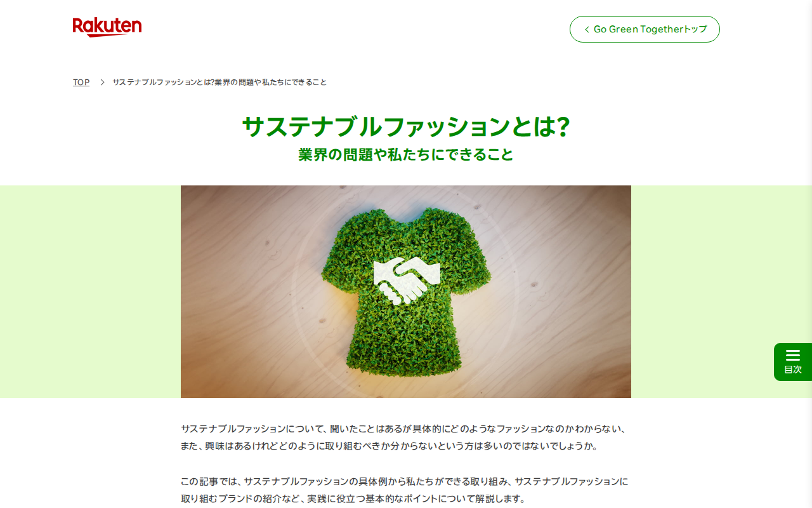812x508 pixels.
Task: Open the Go Green Togetherトップ button
Action: click(645, 29)
